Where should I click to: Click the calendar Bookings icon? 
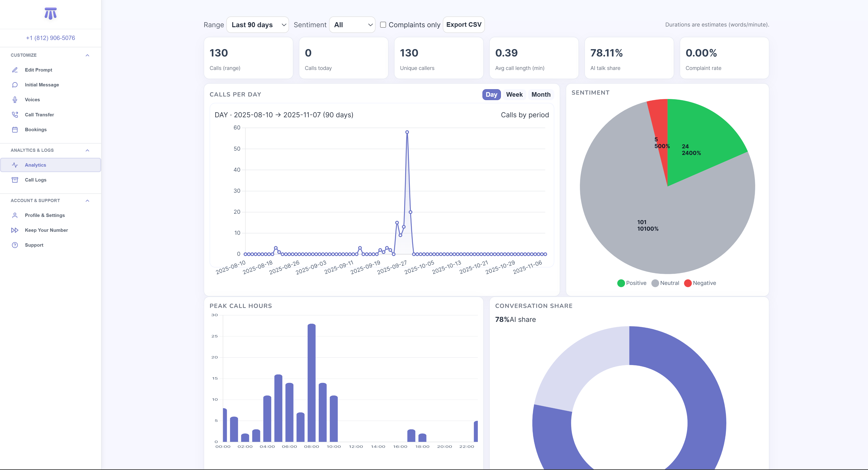coord(15,130)
